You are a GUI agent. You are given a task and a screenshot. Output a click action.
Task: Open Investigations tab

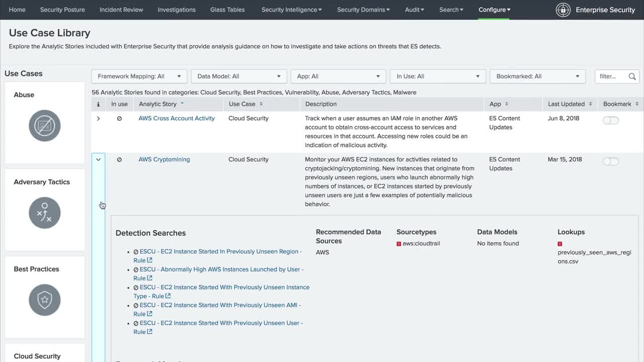click(177, 10)
